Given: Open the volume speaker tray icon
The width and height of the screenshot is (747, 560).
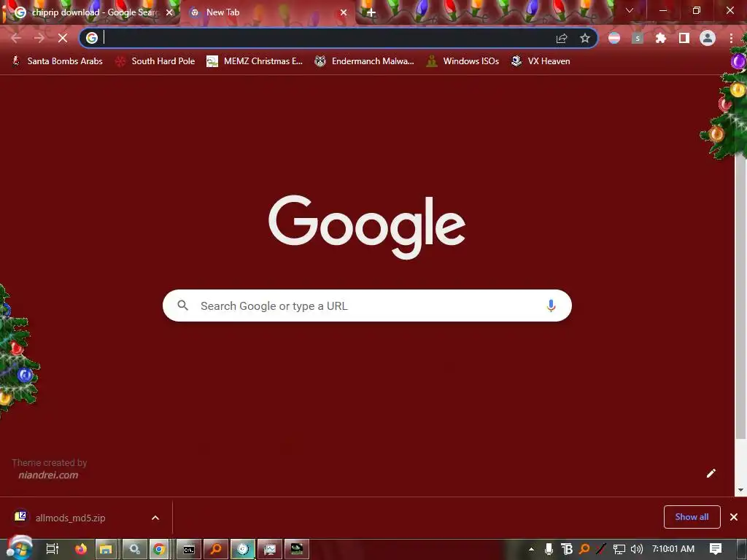Looking at the screenshot, I should [636, 549].
